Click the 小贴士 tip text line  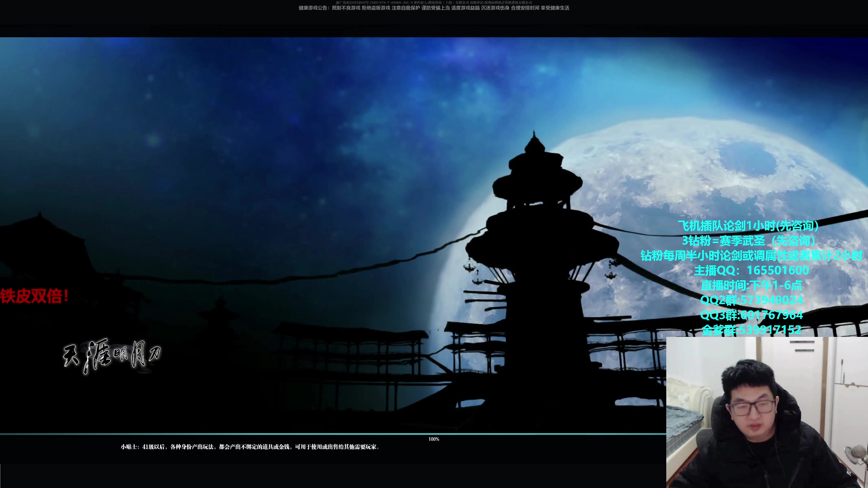pos(250,447)
